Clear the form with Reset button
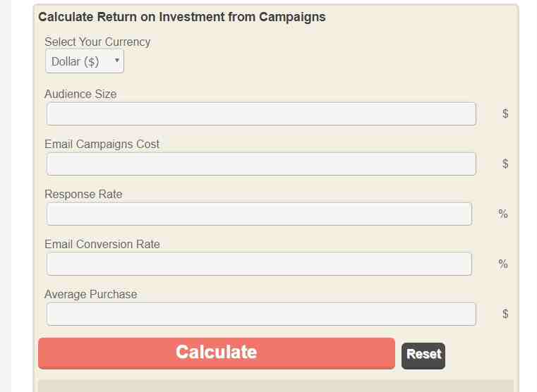Viewport: 537px width, 392px height. tap(423, 356)
